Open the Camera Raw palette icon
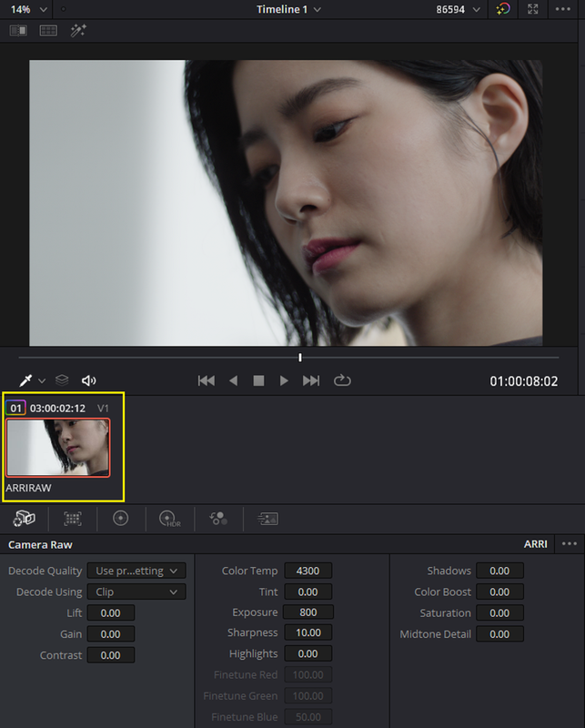585x728 pixels. click(x=25, y=518)
